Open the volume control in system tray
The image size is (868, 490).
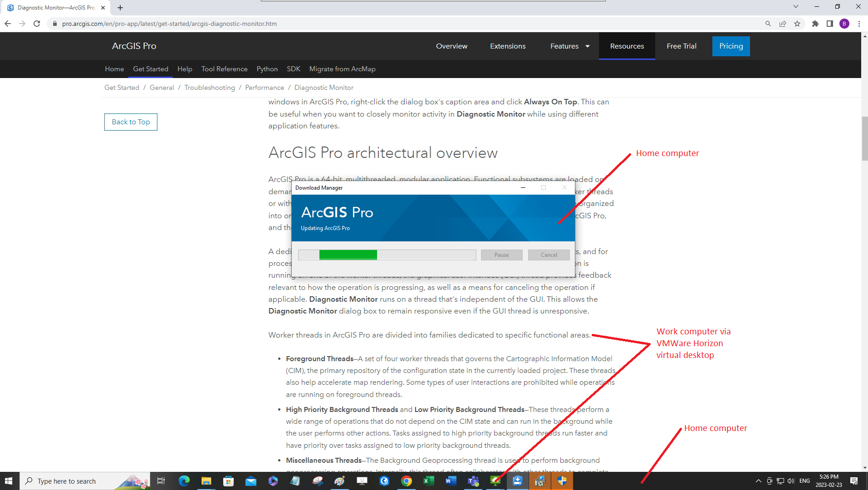[791, 481]
